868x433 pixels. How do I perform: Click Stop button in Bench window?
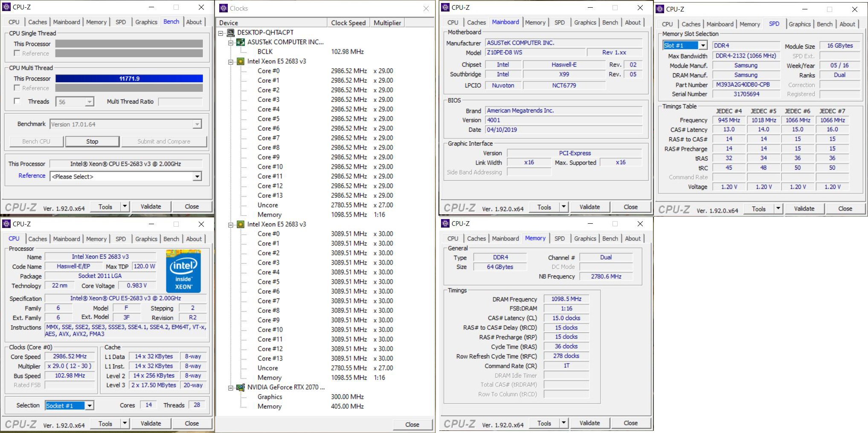coord(92,141)
